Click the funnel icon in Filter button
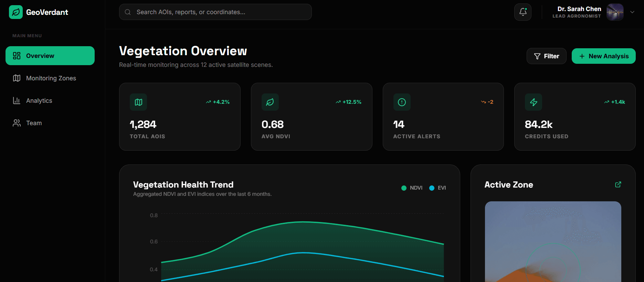 pyautogui.click(x=537, y=56)
